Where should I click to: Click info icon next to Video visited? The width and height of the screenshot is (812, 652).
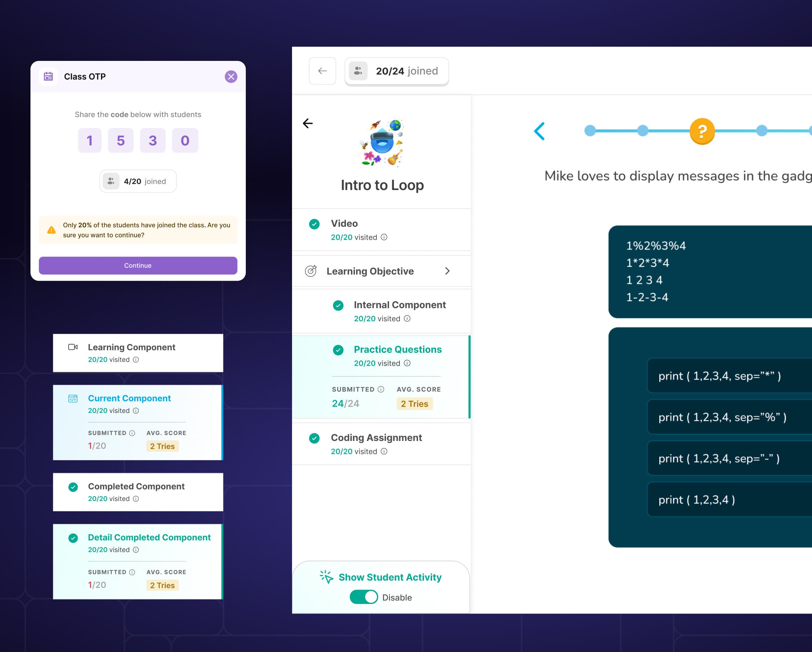pyautogui.click(x=384, y=237)
